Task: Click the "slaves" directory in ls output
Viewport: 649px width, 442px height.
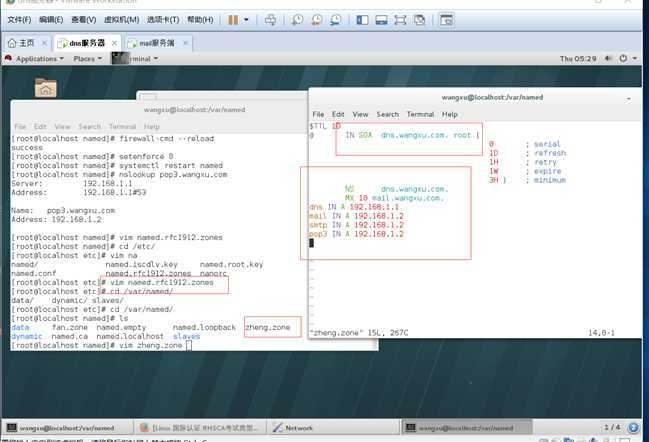Action: (186, 336)
